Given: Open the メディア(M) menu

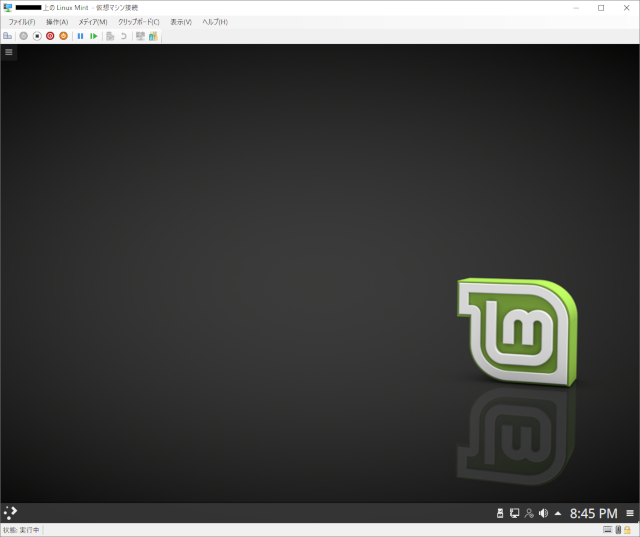Looking at the screenshot, I should tap(93, 22).
